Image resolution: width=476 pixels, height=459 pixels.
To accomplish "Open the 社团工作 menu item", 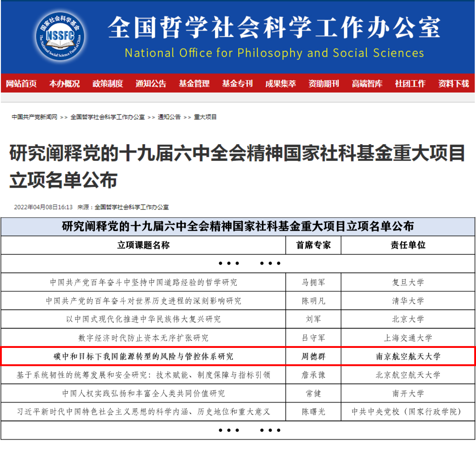I will 410,83.
